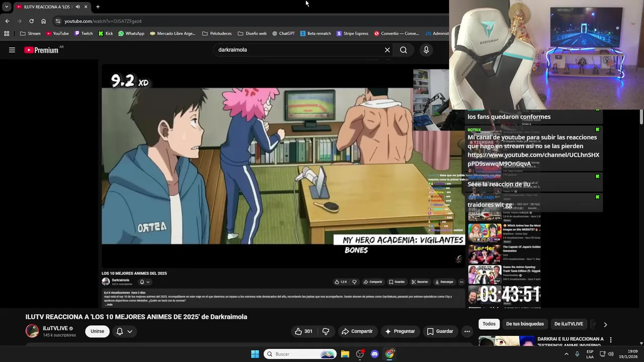
Task: Share the video with Compartir
Action: tap(357, 331)
